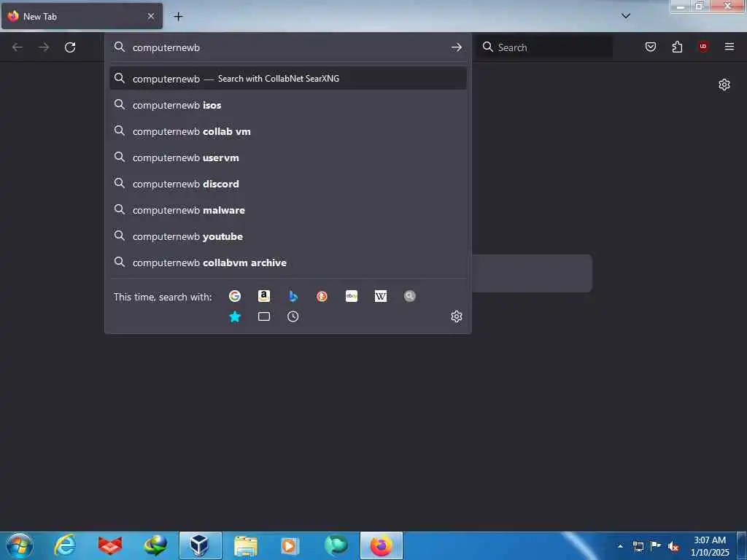Click the Search box in toolbar
The height and width of the screenshot is (560, 747).
[546, 47]
